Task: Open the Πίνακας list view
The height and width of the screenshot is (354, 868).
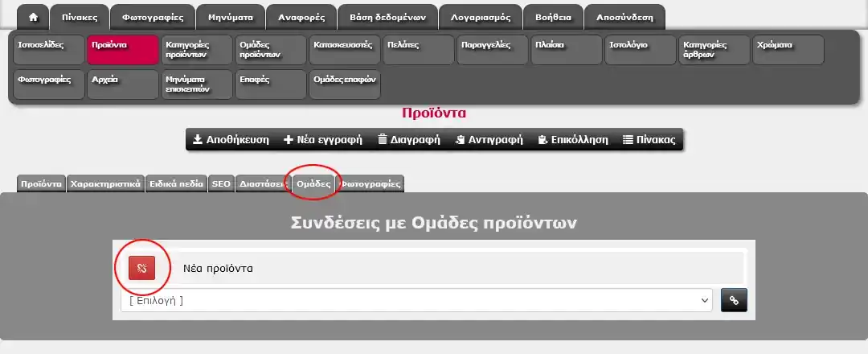Action: point(649,139)
